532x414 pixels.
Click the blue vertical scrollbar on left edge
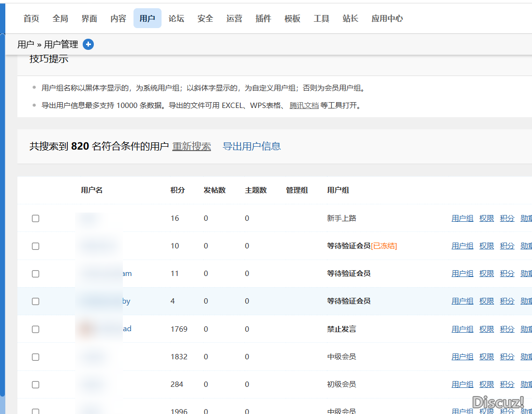2,213
